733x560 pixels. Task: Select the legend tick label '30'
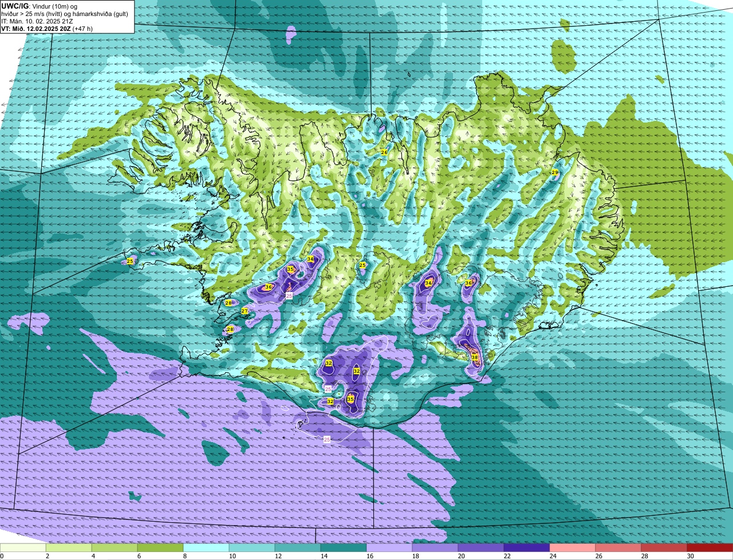(x=691, y=556)
